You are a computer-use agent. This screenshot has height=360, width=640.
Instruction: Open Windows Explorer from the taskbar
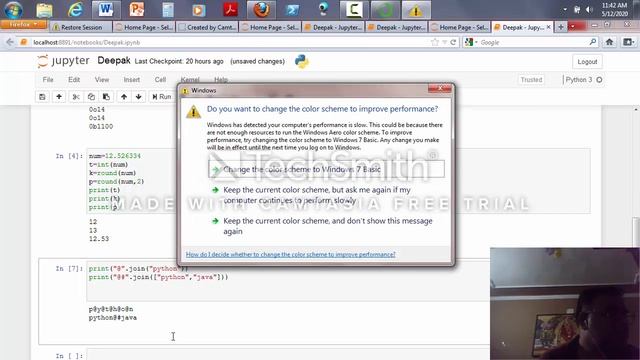(x=44, y=10)
